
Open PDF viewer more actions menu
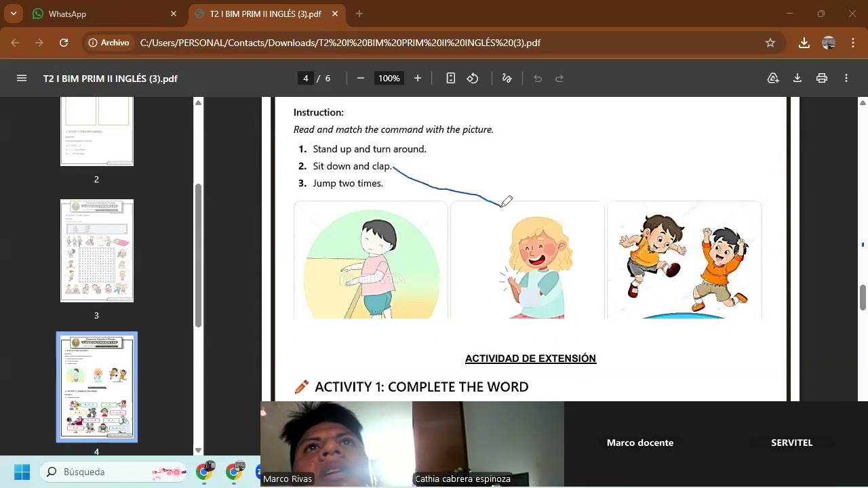pyautogui.click(x=846, y=79)
